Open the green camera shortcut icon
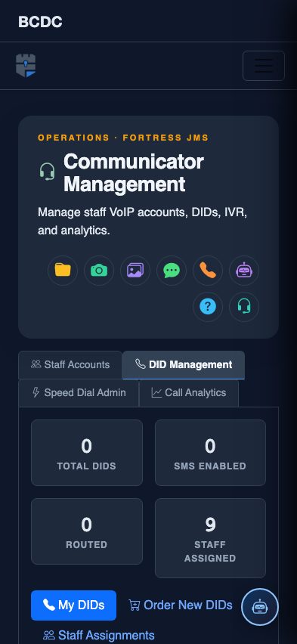This screenshot has width=297, height=644. [x=99, y=271]
